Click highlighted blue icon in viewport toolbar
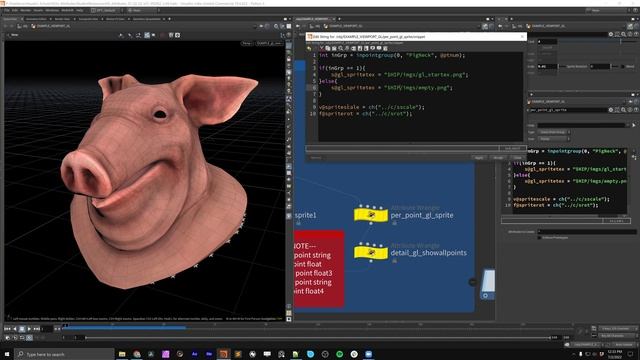Screen dimensions: 640x360 pos(147,36)
